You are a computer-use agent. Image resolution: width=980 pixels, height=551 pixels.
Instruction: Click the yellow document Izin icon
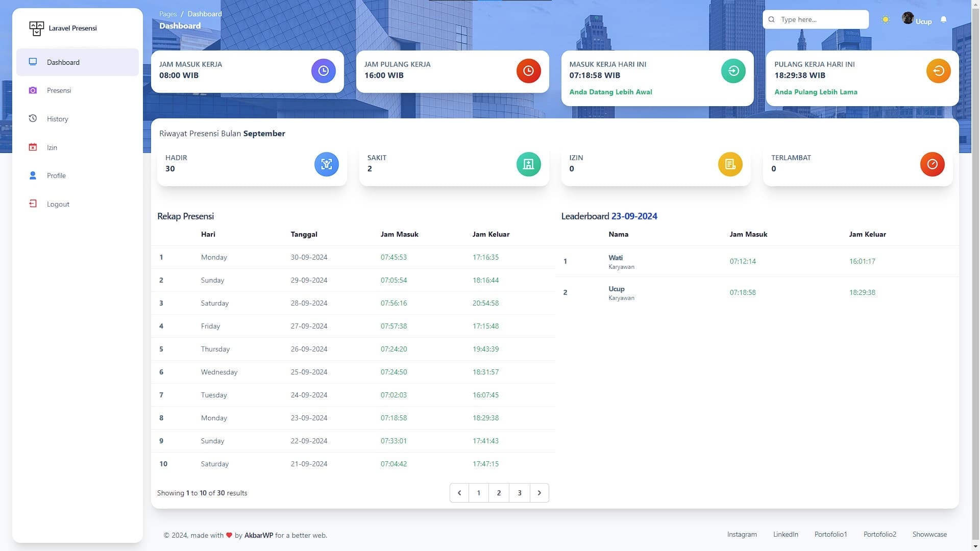pyautogui.click(x=730, y=164)
